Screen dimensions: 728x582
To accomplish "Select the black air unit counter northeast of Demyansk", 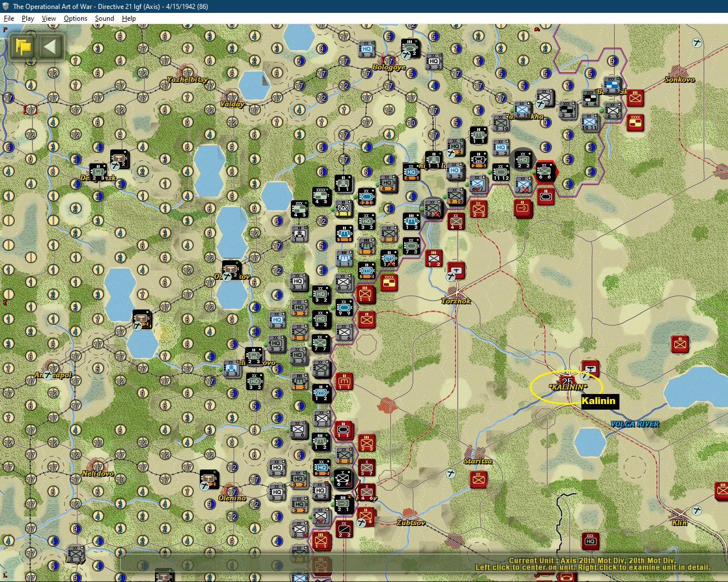I will pyautogui.click(x=119, y=159).
